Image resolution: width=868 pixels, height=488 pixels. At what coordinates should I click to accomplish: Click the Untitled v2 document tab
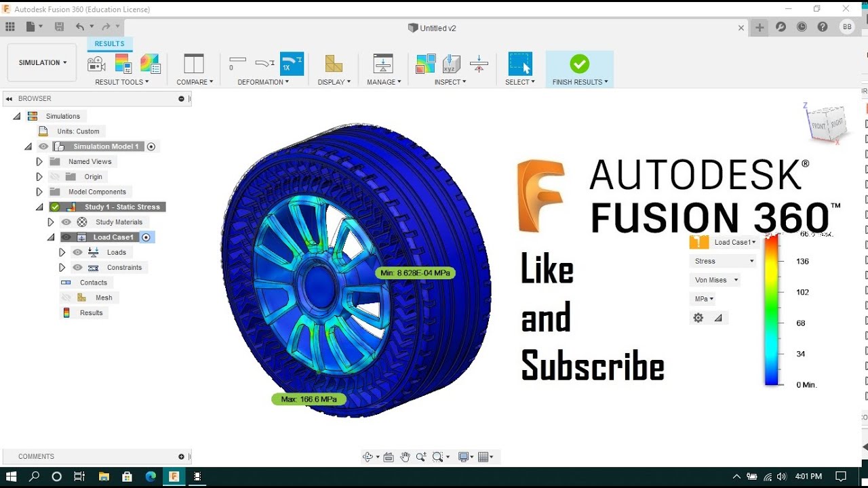coord(431,28)
